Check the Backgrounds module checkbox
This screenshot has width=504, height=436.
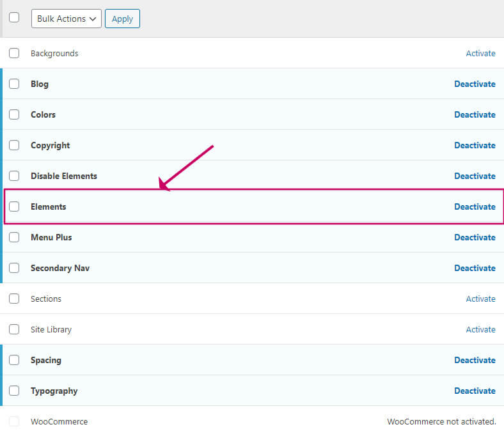pos(14,53)
